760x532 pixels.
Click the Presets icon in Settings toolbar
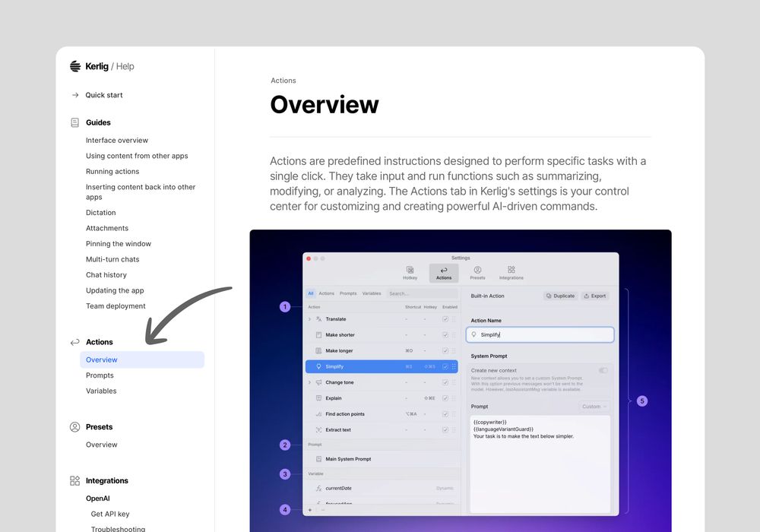[477, 270]
